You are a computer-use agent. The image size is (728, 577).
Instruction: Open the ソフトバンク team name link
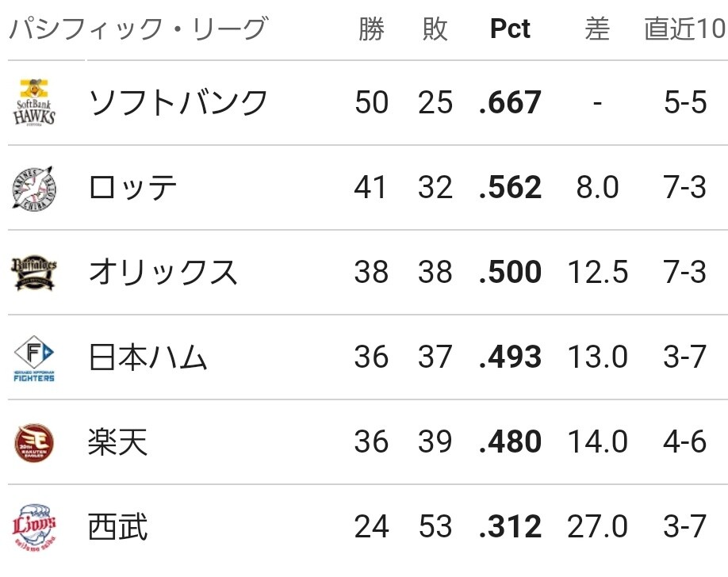click(x=178, y=102)
